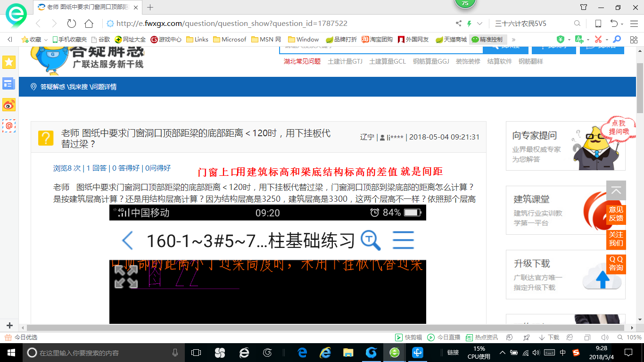Click the 向专家提问 ask expert panel

[566, 146]
